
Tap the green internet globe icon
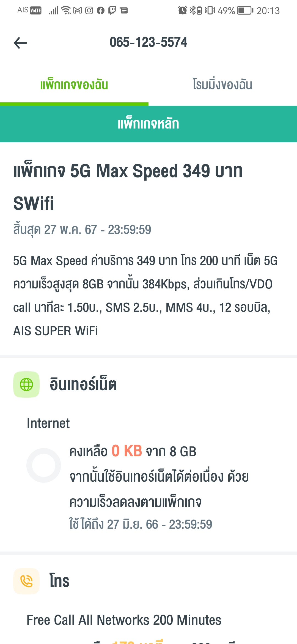[x=26, y=384]
